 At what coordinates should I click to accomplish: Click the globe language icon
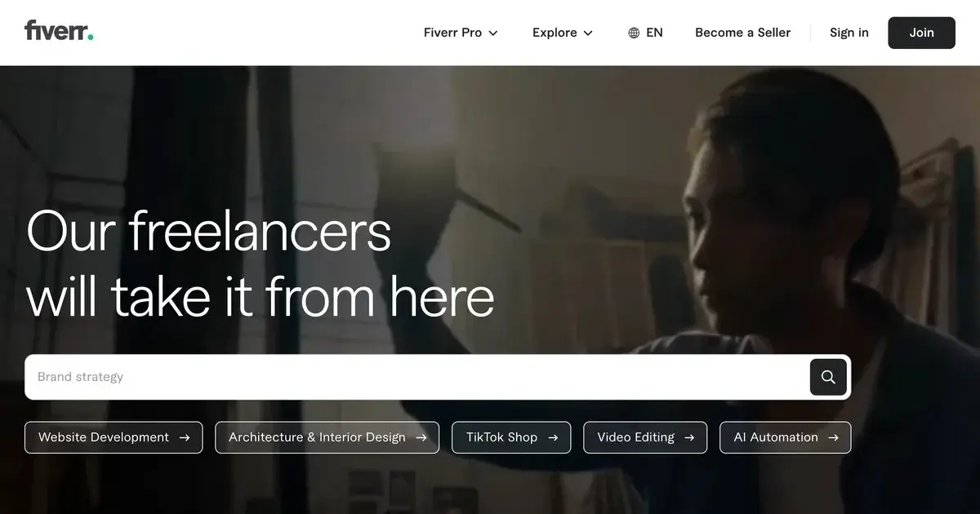click(634, 33)
